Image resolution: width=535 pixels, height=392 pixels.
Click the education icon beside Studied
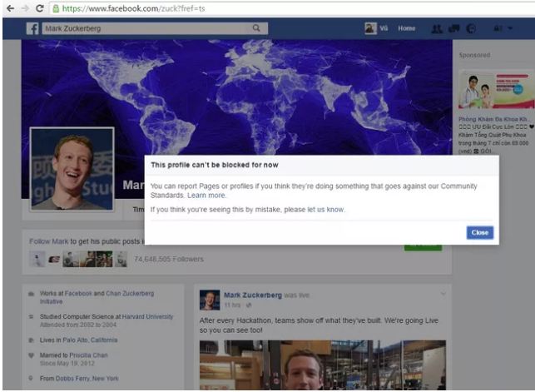click(31, 317)
